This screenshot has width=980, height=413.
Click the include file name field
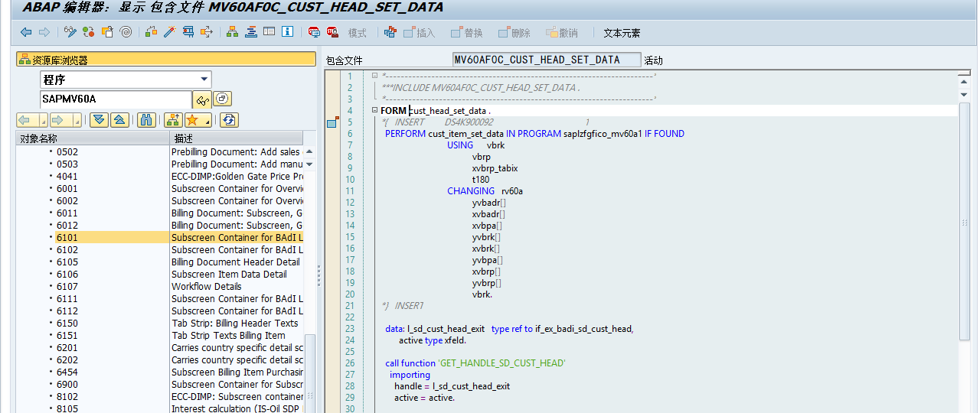tap(547, 60)
